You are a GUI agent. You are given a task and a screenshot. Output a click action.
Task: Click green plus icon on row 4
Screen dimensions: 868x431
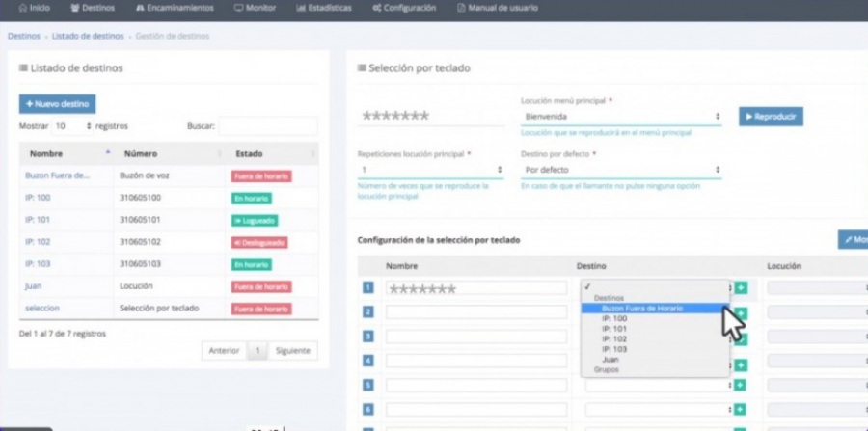[x=741, y=365]
